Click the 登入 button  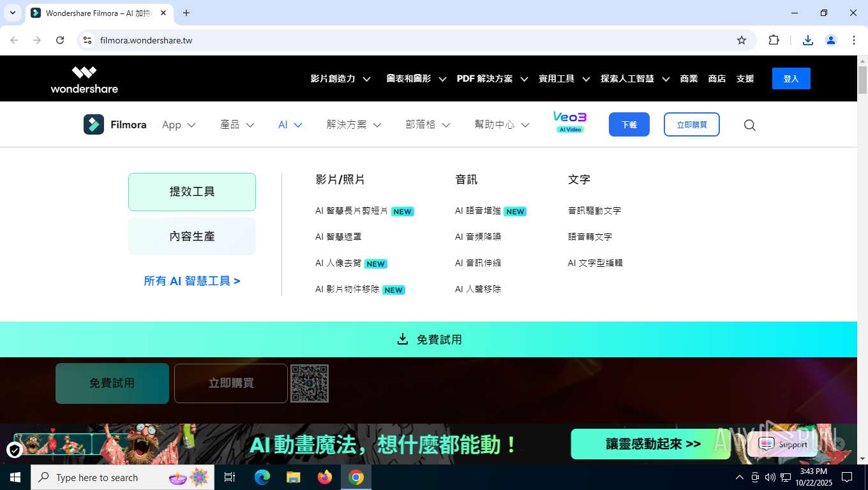point(791,78)
